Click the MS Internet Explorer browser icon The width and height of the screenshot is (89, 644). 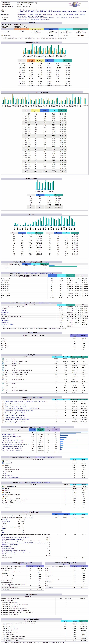[3, 494]
